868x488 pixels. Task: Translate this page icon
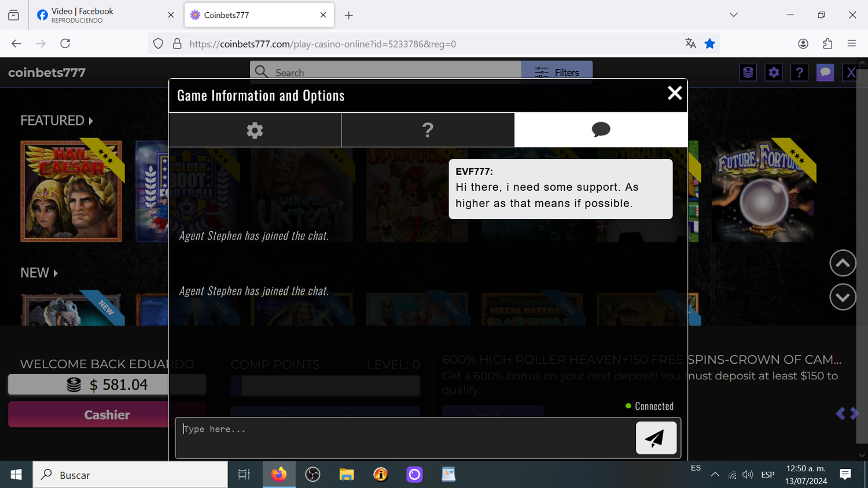(690, 43)
